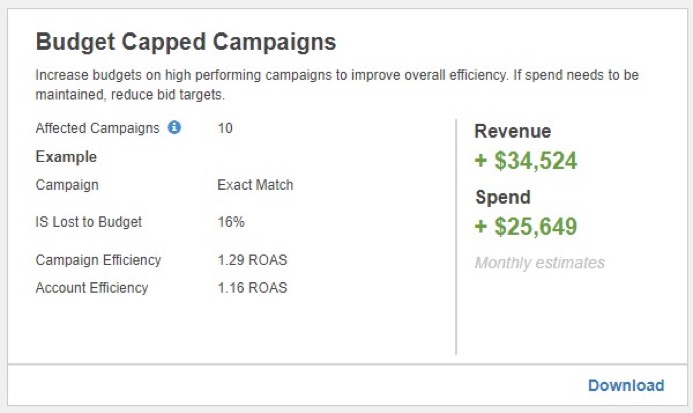
Task: Select the Budget Capped Campaigns heading
Action: pos(186,42)
